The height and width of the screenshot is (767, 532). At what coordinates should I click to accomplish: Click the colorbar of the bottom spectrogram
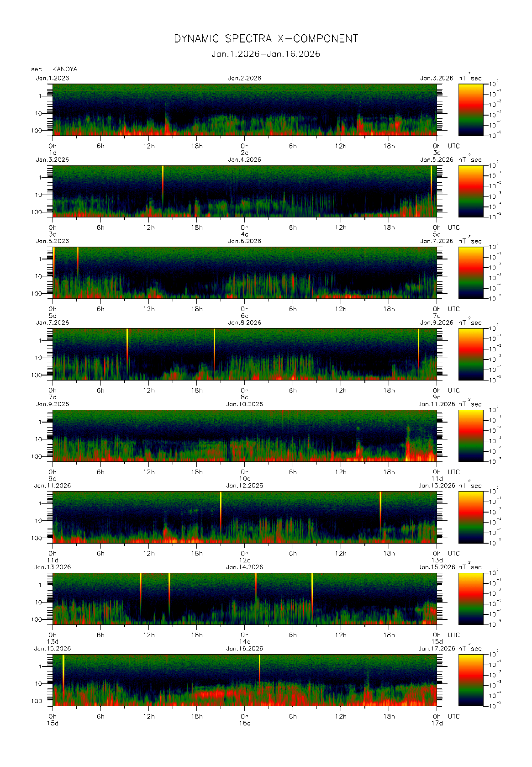tap(470, 680)
